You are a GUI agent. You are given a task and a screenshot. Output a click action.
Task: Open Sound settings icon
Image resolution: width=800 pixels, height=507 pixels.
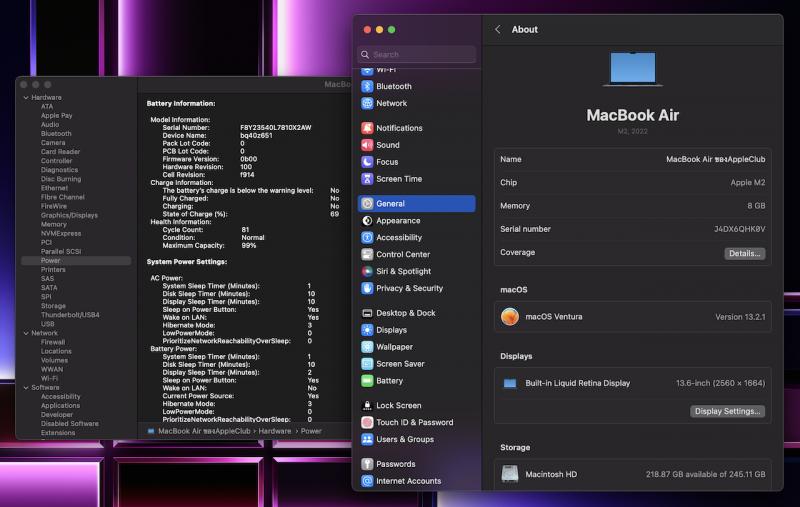tap(367, 145)
